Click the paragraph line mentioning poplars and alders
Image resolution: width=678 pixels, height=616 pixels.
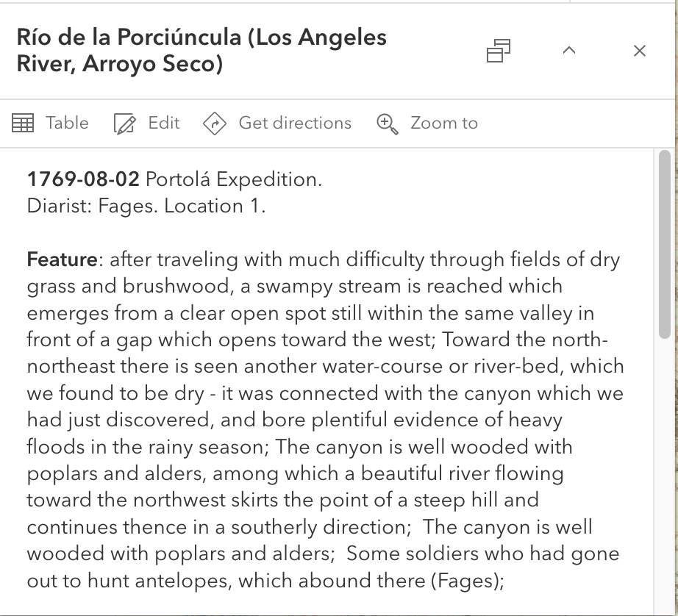point(295,473)
